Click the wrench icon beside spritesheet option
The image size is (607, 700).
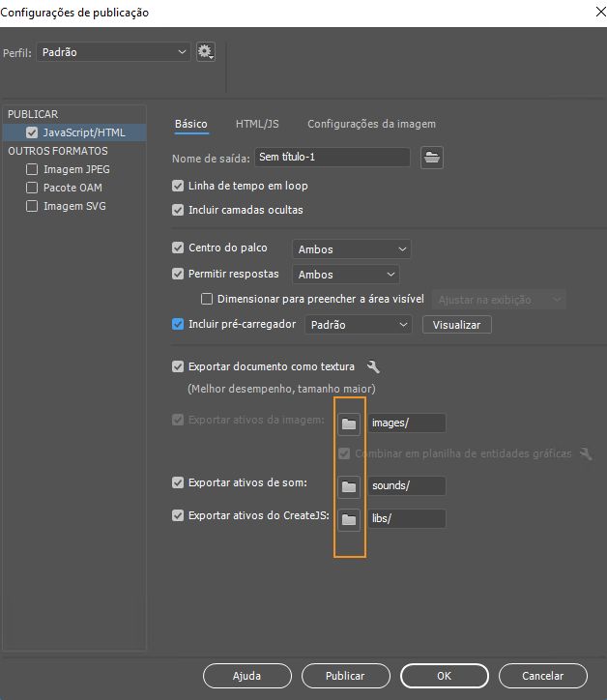tap(585, 453)
